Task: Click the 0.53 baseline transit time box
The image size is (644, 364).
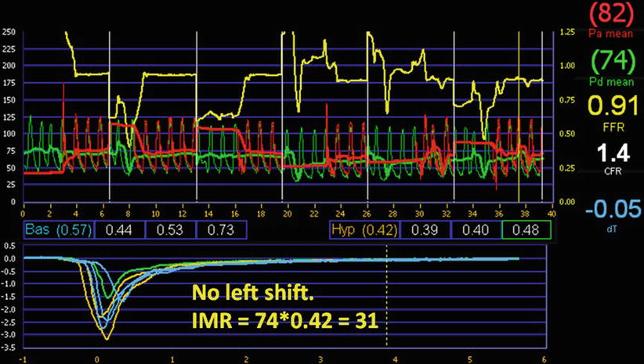Action: coord(171,229)
